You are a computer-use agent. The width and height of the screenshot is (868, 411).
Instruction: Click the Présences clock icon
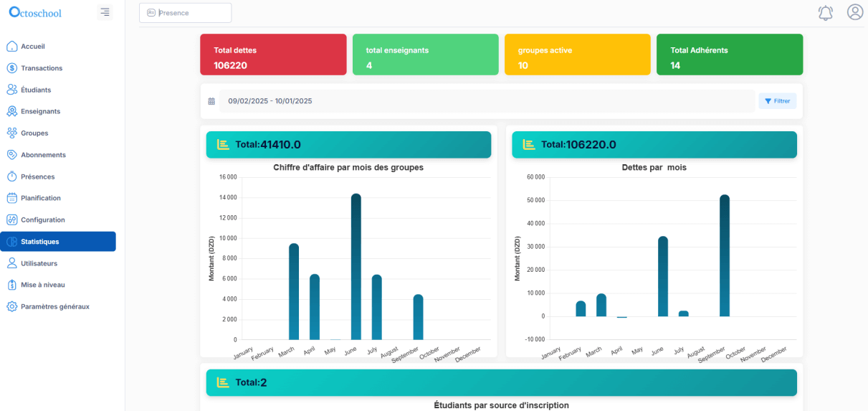[11, 176]
